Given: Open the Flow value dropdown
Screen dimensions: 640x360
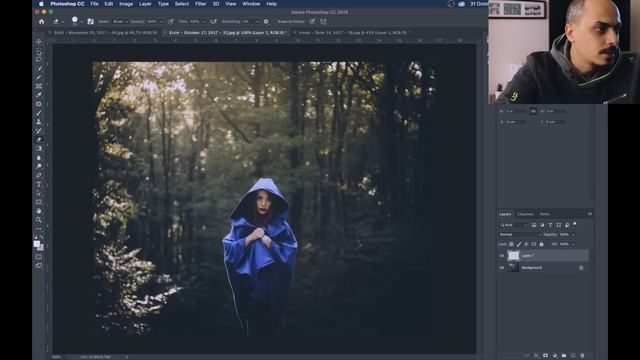Looking at the screenshot, I should coord(203,22).
